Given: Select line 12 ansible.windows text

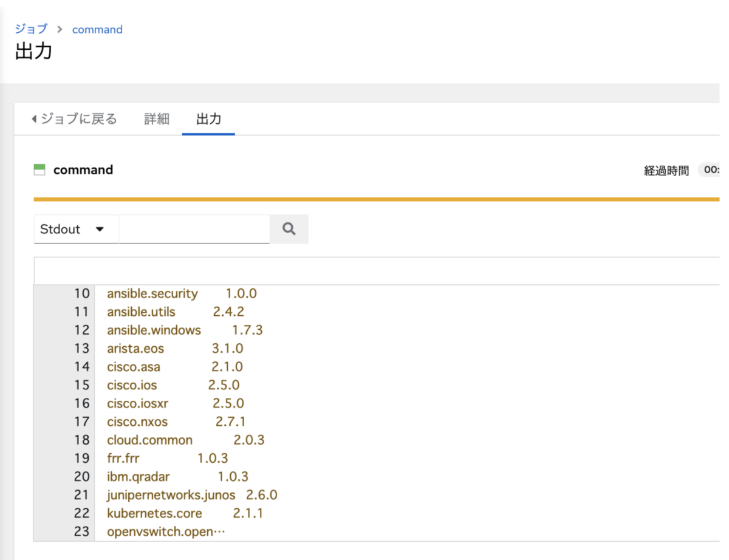Looking at the screenshot, I should pos(154,330).
